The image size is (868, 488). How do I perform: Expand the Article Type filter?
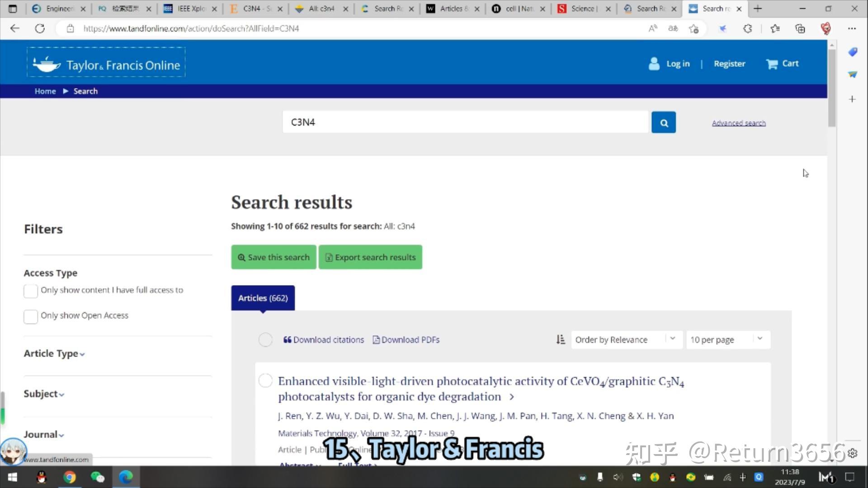click(x=54, y=353)
